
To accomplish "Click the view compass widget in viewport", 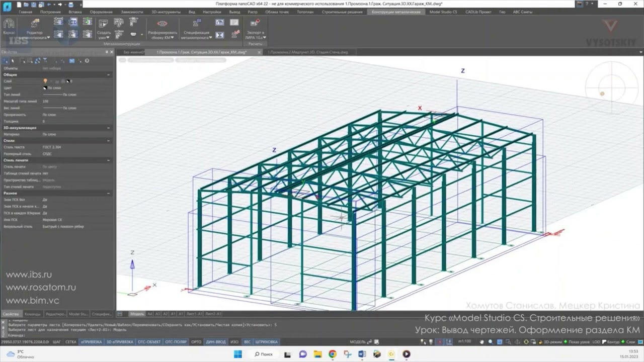I will pyautogui.click(x=611, y=87).
